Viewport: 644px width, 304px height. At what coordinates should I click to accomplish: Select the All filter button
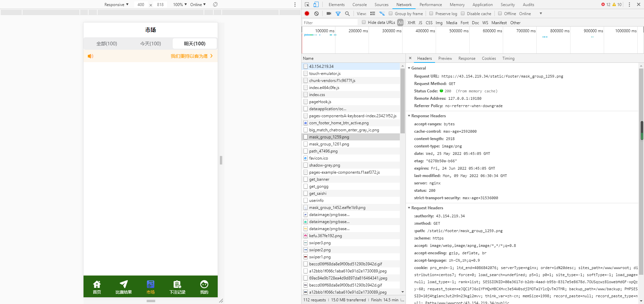[400, 23]
